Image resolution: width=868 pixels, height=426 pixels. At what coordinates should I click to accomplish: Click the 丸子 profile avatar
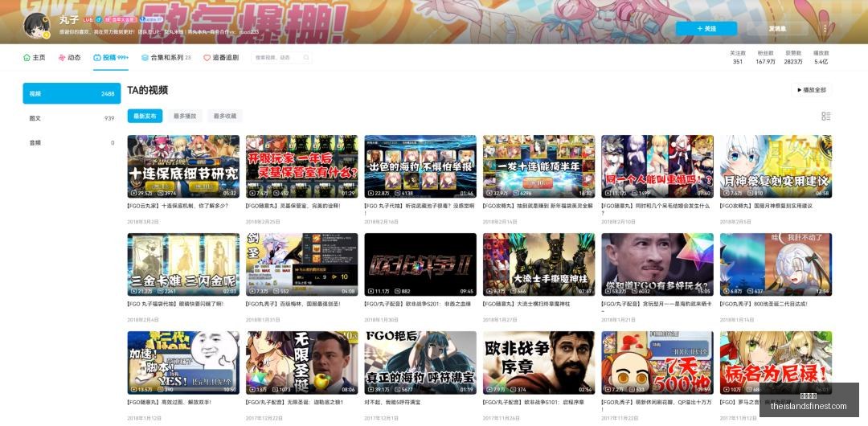[37, 26]
